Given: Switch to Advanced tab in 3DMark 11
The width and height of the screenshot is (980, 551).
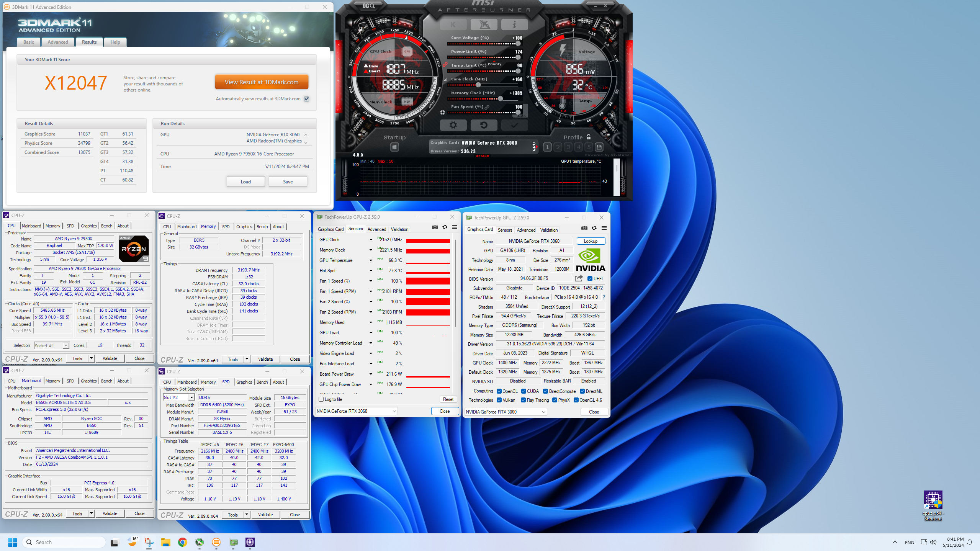Looking at the screenshot, I should [x=58, y=42].
